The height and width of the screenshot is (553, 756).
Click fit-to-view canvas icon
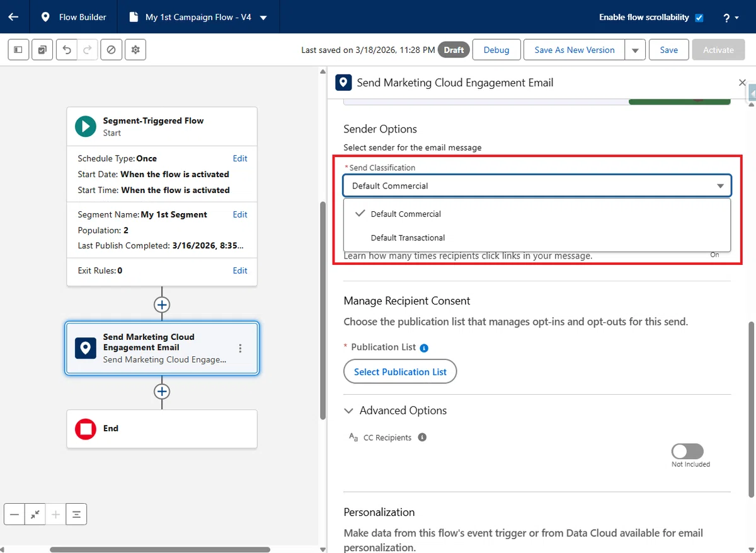click(x=35, y=515)
